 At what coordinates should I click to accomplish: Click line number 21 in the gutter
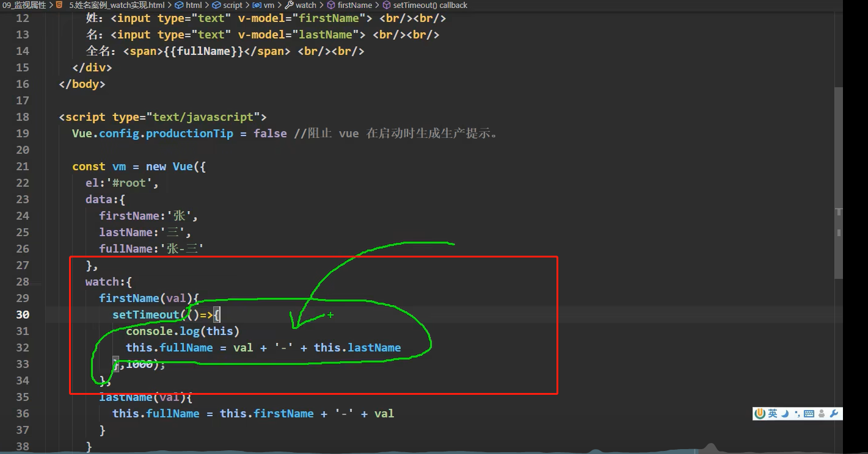(x=23, y=166)
